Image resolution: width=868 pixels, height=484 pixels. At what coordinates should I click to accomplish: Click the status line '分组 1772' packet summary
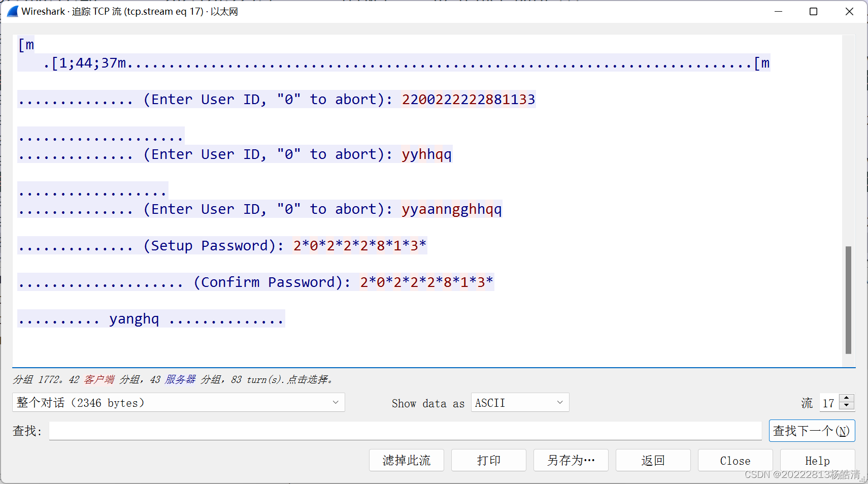pos(173,379)
